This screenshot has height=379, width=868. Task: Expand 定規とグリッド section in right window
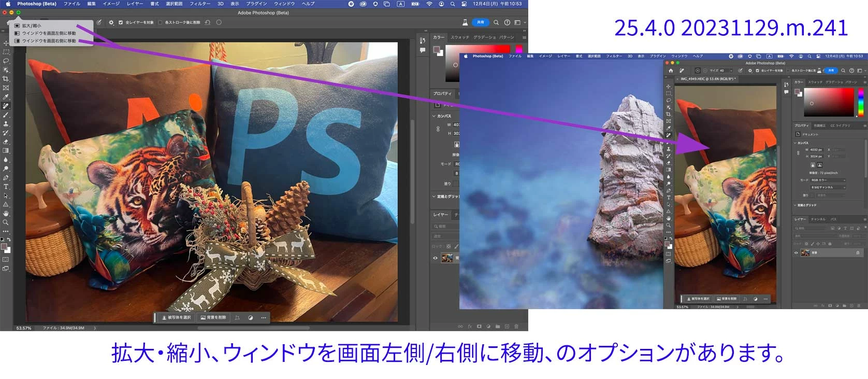pyautogui.click(x=795, y=205)
